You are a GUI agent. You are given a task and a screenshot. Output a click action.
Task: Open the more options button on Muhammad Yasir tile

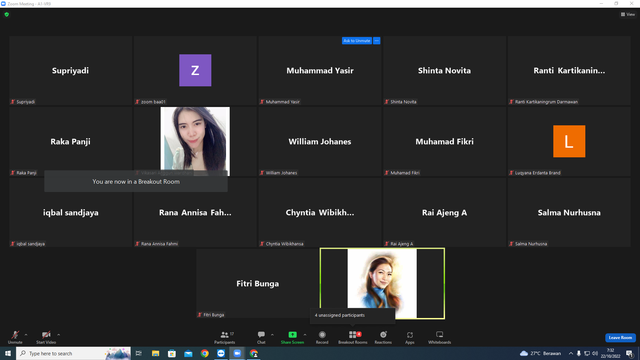(x=377, y=41)
